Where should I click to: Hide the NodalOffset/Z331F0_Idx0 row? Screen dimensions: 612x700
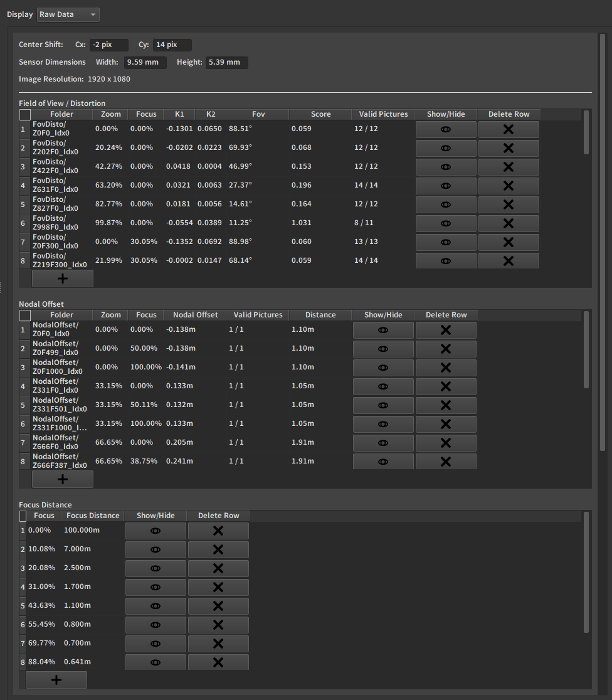(383, 386)
